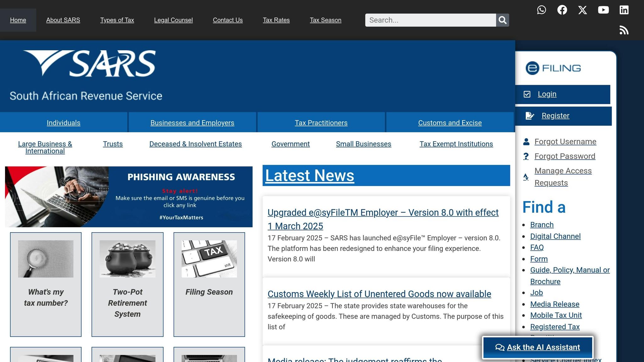This screenshot has height=362, width=644.
Task: Open the Tax Rates menu
Action: (276, 20)
